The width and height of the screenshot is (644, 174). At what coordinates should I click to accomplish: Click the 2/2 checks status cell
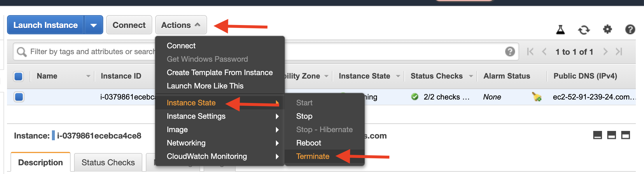click(446, 97)
